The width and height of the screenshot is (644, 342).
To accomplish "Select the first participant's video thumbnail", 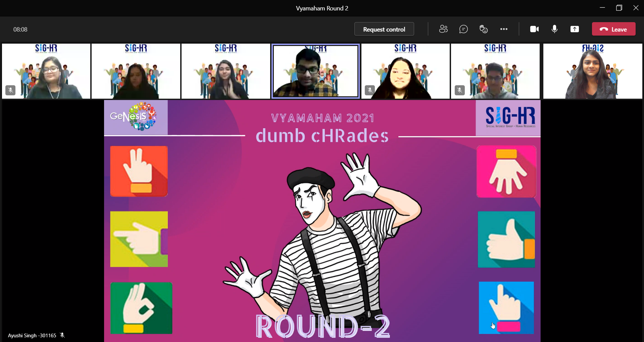I will 46,71.
